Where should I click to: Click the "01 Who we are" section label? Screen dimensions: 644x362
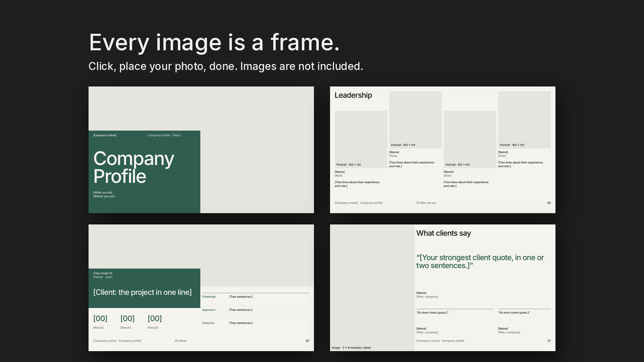[426, 203]
